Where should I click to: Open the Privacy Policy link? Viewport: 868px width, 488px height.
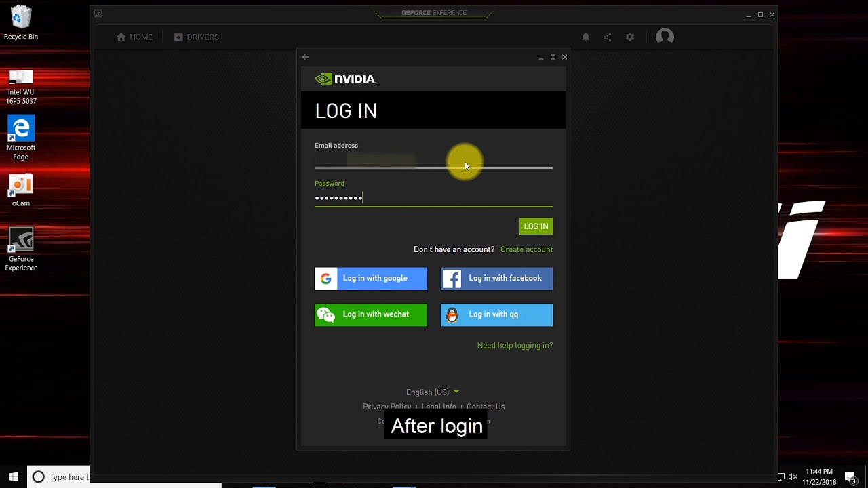click(387, 407)
